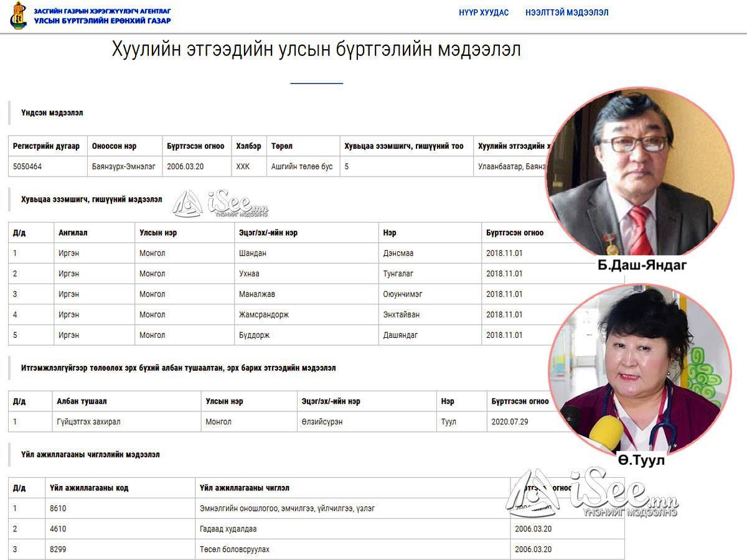
Task: Click the УЛСЫН БҮРТГЭЛИЙН ЕРӨНХИЙ ГАЗАР header title
Action: (103, 21)
